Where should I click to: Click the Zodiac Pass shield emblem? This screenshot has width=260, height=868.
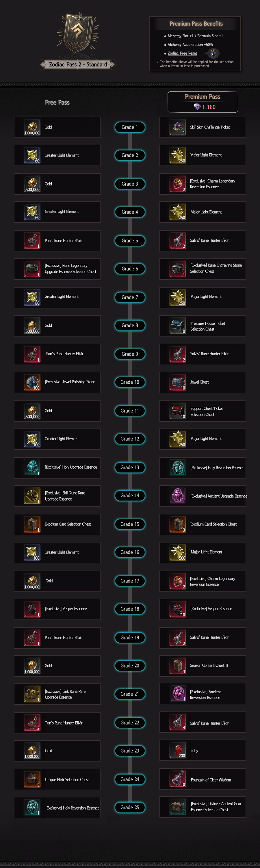click(x=78, y=34)
